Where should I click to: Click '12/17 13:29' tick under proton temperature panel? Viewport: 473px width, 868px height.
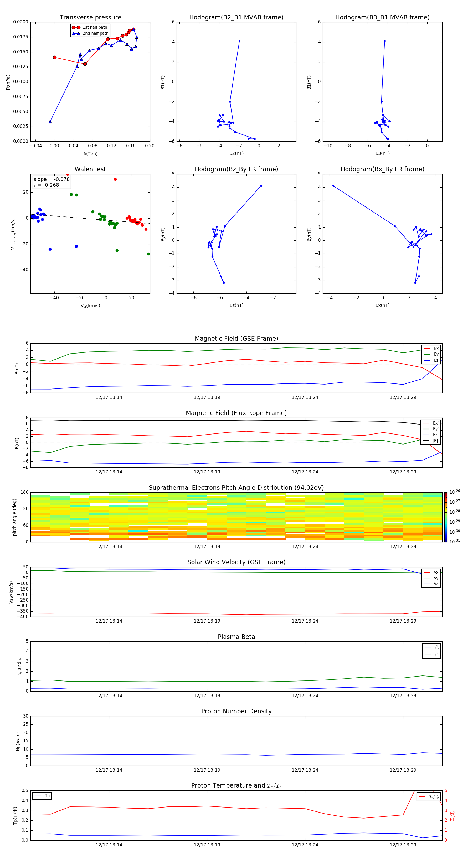coord(403,845)
